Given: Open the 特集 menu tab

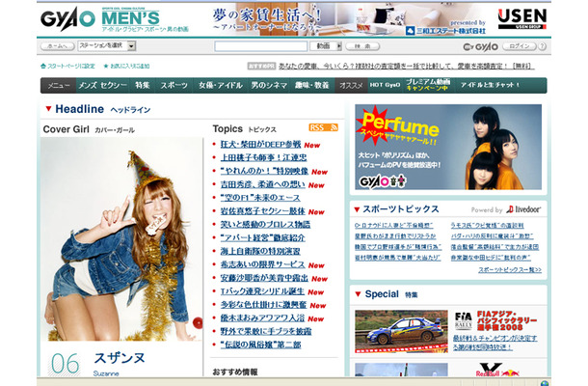Looking at the screenshot, I should point(143,85).
